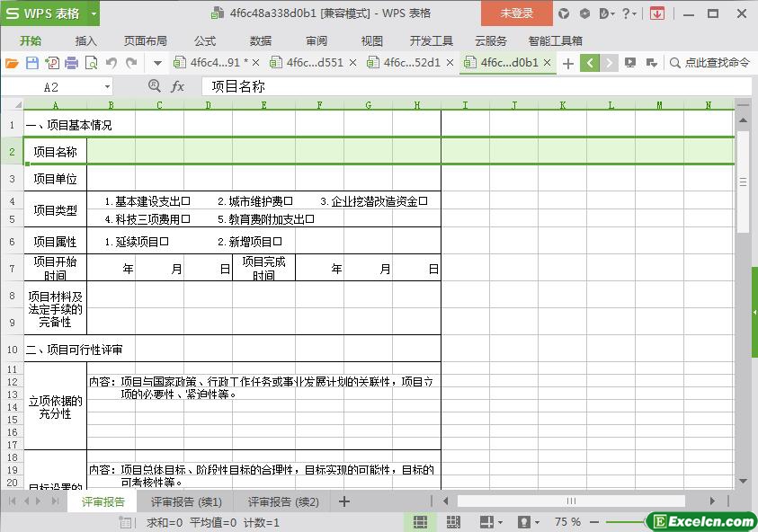Open a new document tab with plus
This screenshot has width=758, height=532.
[567, 63]
